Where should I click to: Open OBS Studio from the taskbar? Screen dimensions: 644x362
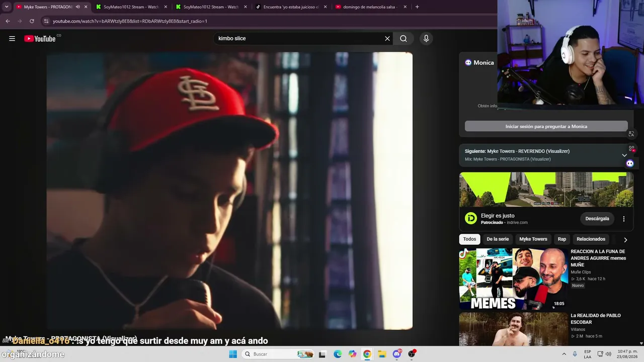[x=412, y=354]
